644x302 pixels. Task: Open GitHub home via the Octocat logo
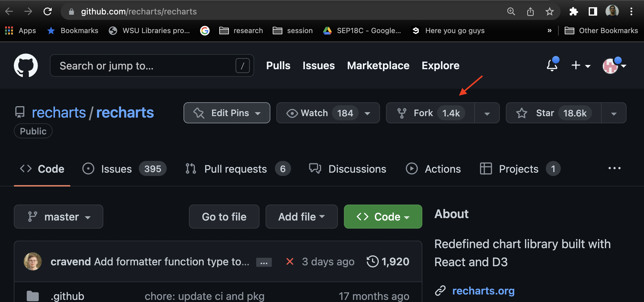pyautogui.click(x=26, y=65)
